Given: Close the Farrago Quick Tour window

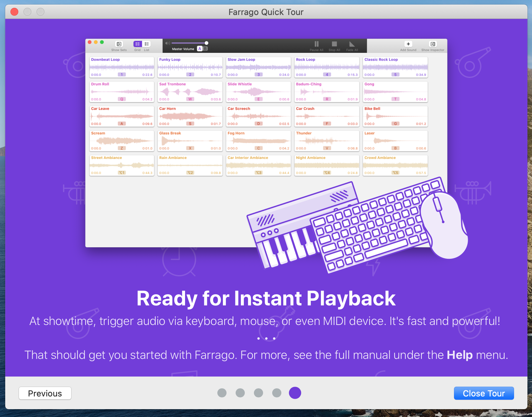Looking at the screenshot, I should 14,12.
